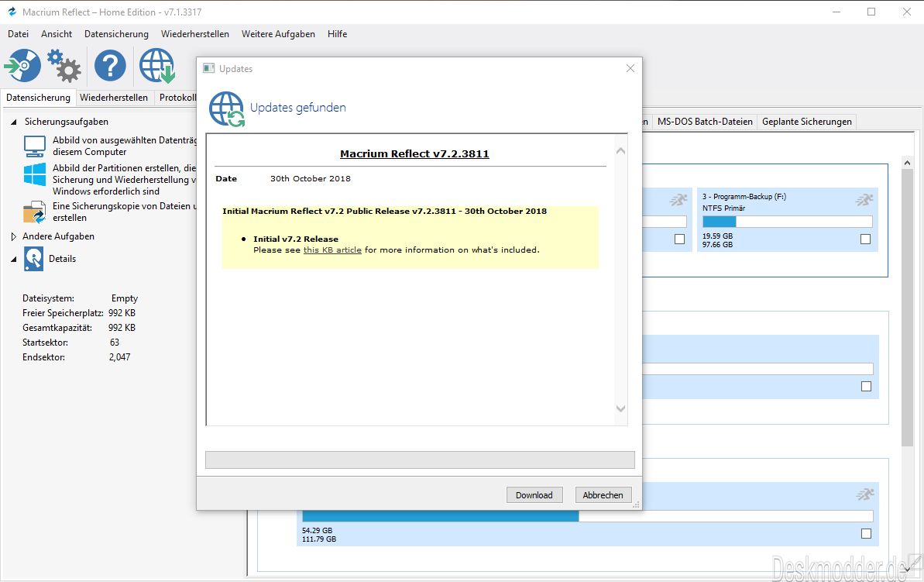Tick the Programm-Backup (F:) partition checkbox
This screenshot has width=924, height=582.
coord(865,239)
